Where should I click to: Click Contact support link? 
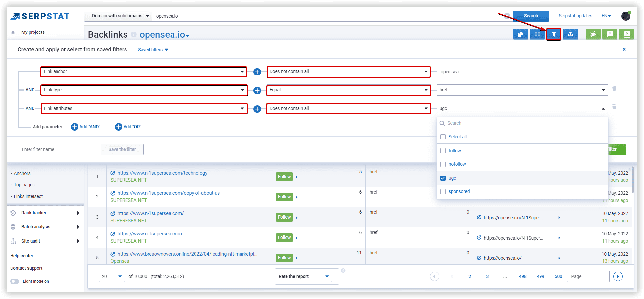click(26, 268)
